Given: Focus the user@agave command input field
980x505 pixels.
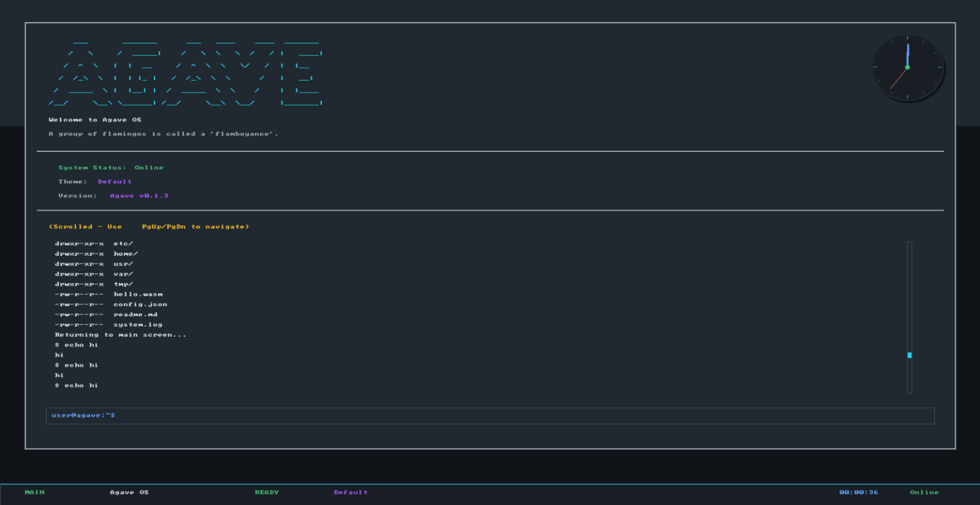Looking at the screenshot, I should pyautogui.click(x=489, y=416).
